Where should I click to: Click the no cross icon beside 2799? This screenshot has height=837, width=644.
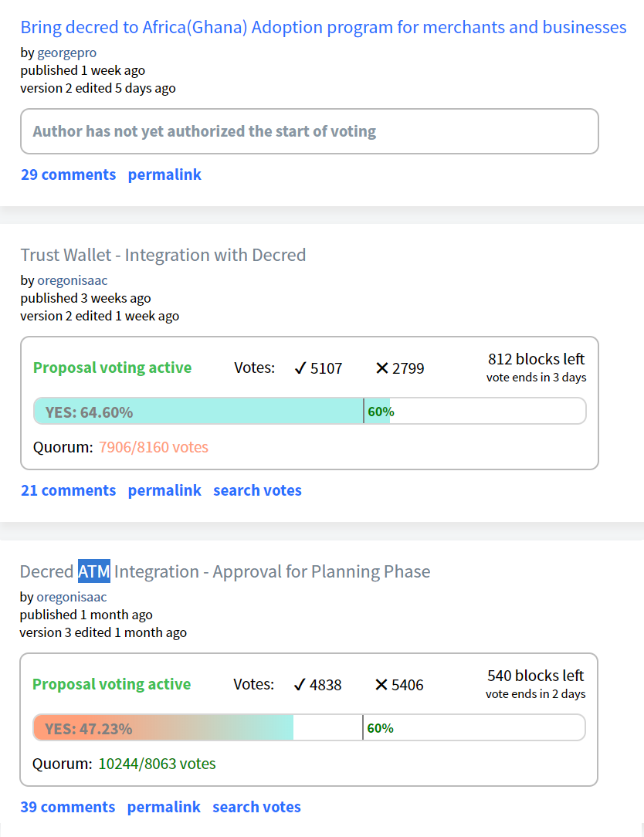click(x=381, y=368)
